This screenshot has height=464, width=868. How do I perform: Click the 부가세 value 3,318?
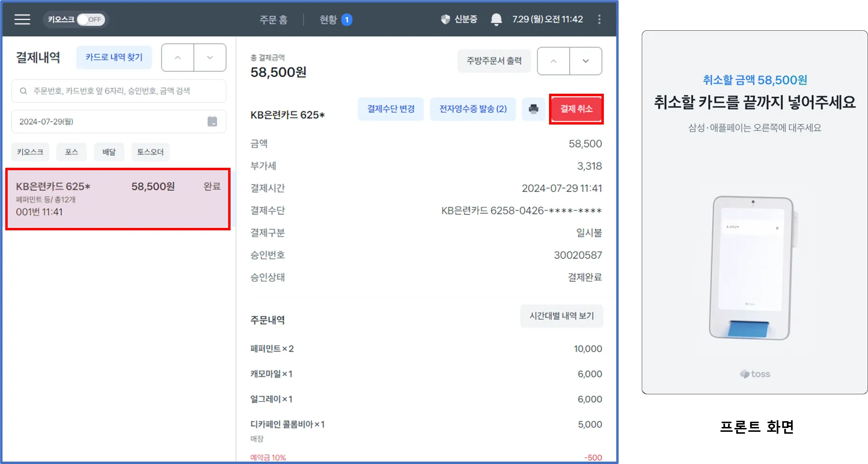point(589,166)
